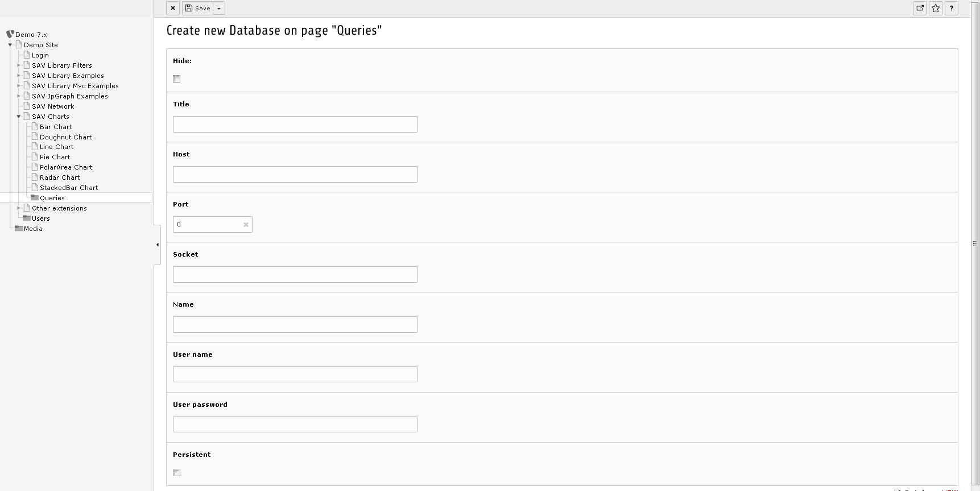Viewport: 980px width, 491px height.
Task: Click the Users folder icon
Action: click(27, 218)
